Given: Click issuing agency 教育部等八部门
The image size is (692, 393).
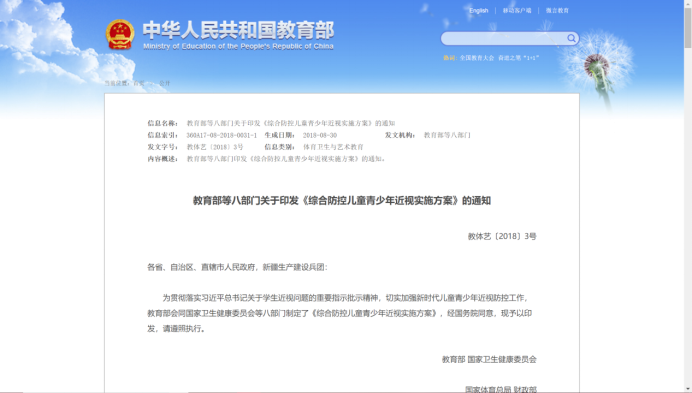Looking at the screenshot, I should pos(447,135).
